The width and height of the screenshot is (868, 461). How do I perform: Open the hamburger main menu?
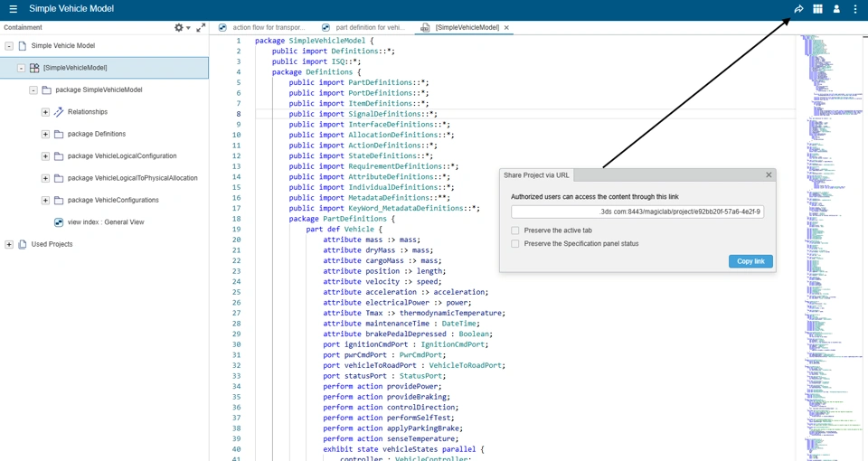pyautogui.click(x=14, y=9)
